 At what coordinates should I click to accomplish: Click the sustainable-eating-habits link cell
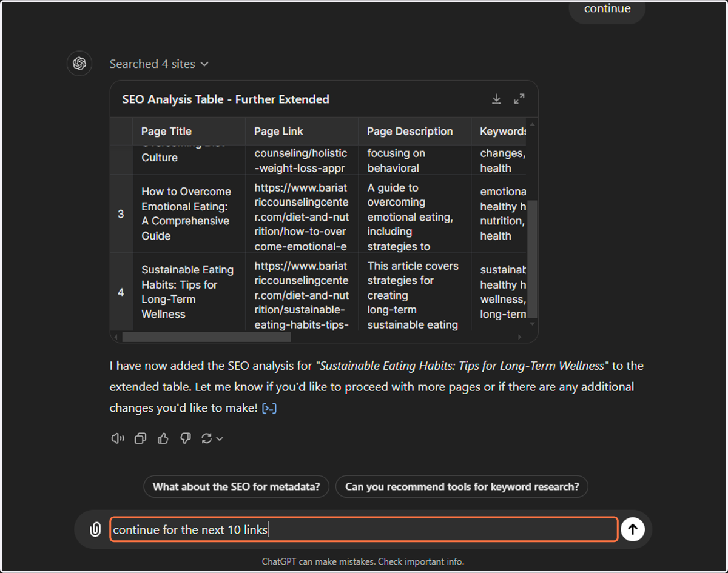(x=302, y=292)
